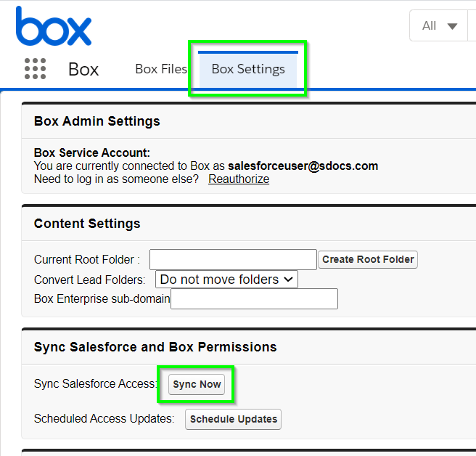Select the salesforceuser@sdocs.com account text
This screenshot has width=476, height=456.
click(x=303, y=166)
